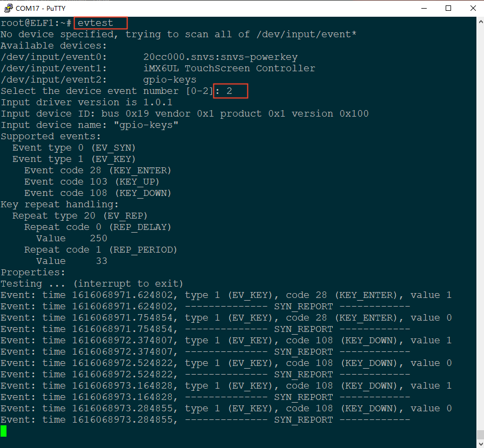Screen dimensions: 484x448
Task: Click event line with time 1616068972.374807 KEY_DOWN
Action: pos(226,341)
